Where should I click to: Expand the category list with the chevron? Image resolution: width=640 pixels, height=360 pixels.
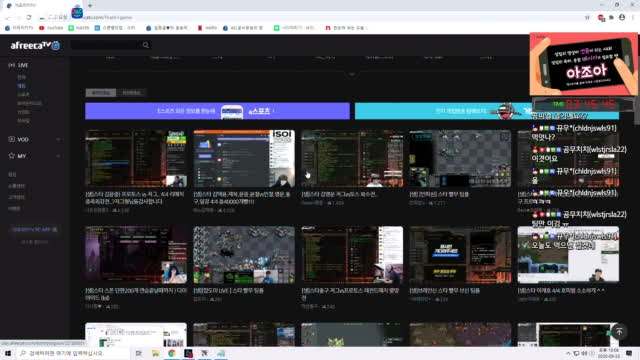click(352, 74)
